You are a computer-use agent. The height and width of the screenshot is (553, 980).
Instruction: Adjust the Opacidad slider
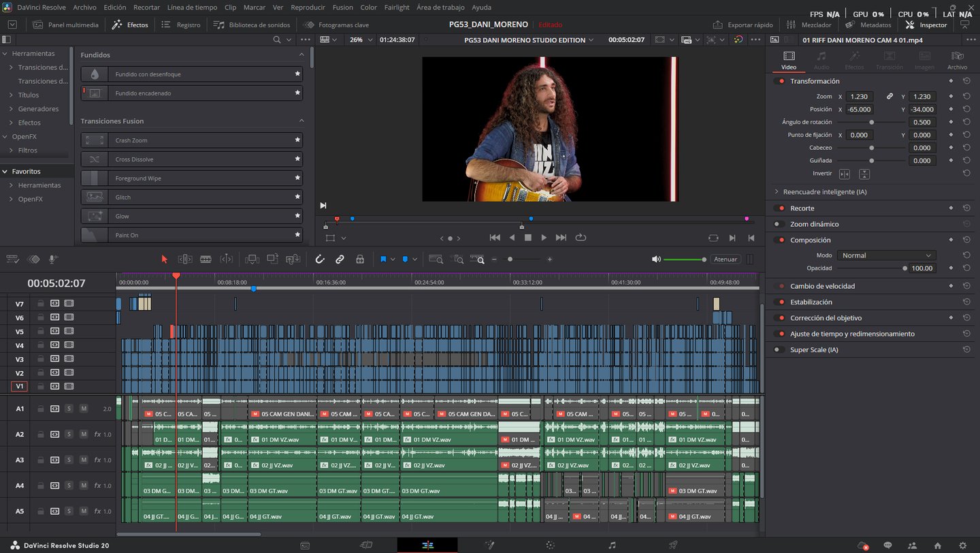pyautogui.click(x=904, y=268)
